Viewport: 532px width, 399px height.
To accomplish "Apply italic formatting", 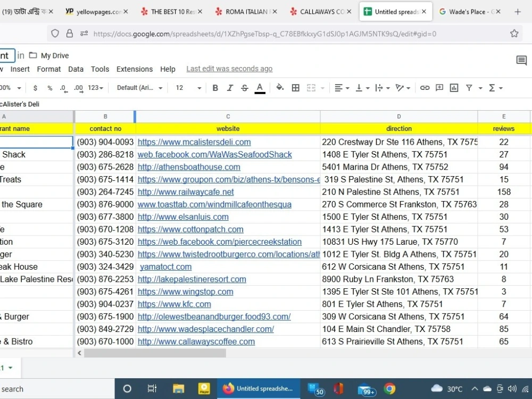I will click(230, 88).
